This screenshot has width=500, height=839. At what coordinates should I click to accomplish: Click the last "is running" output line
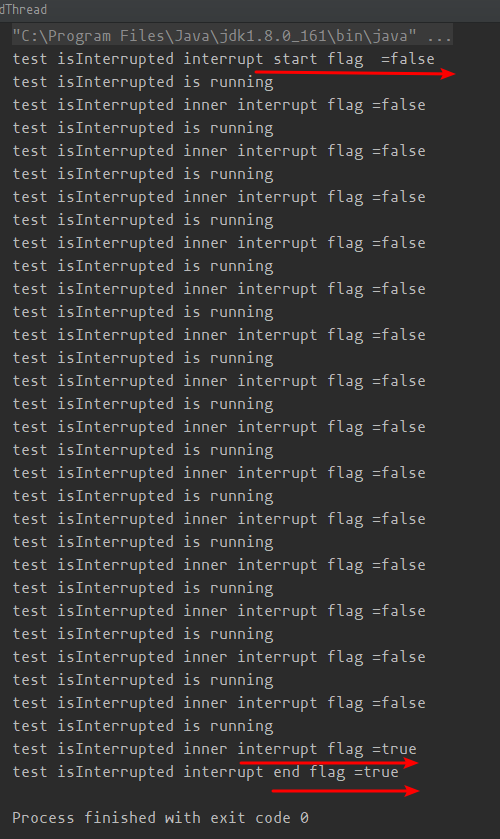pyautogui.click(x=143, y=726)
